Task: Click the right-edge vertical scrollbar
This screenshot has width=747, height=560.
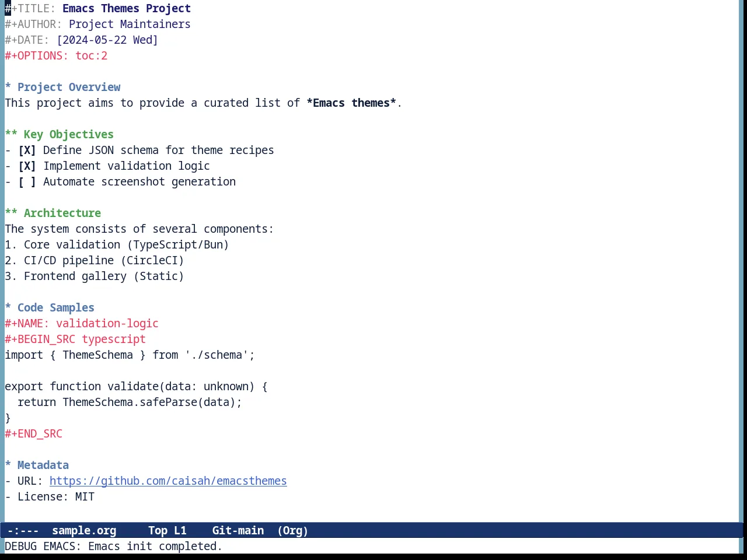Action: pos(742,261)
